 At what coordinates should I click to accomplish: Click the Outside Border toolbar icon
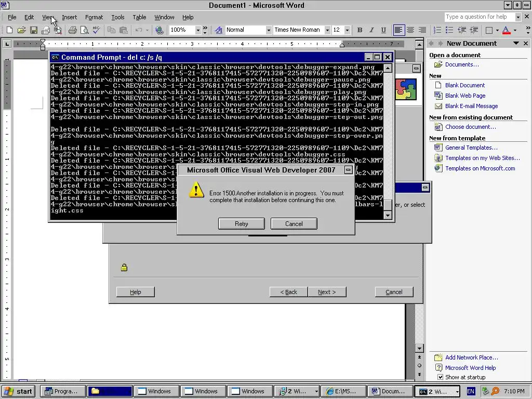(x=489, y=30)
